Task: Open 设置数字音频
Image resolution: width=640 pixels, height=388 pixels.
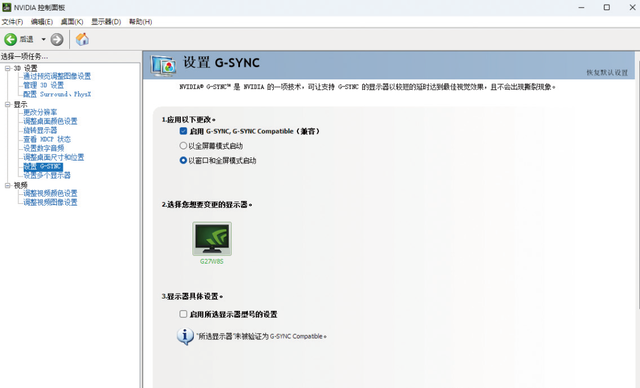Action: point(43,148)
